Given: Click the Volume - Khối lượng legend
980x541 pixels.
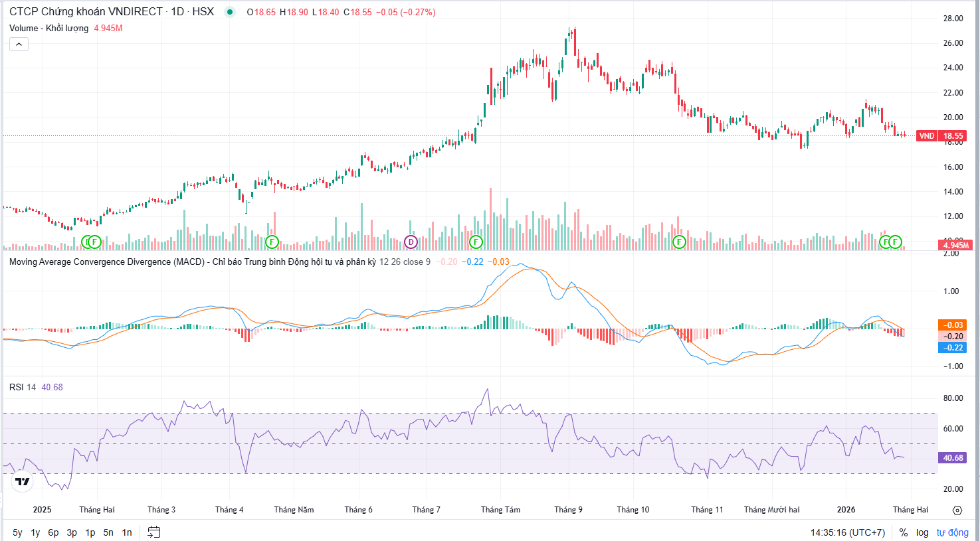Looking at the screenshot, I should (x=49, y=28).
